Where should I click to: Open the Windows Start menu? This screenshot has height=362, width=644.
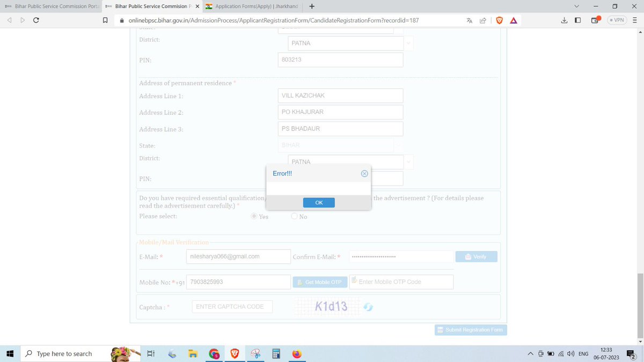point(10,353)
